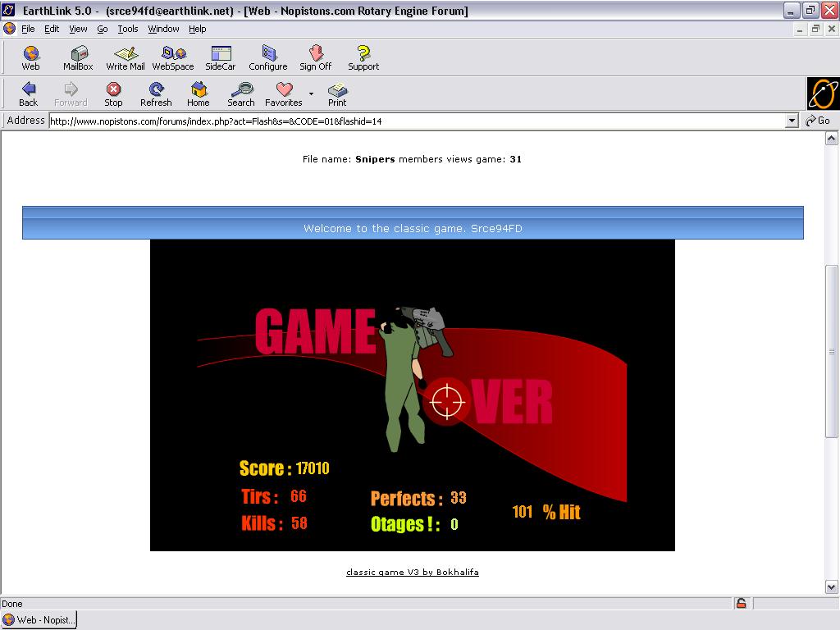Select the Web - Nopist taskbar button
Viewport: 840px width, 630px height.
click(39, 620)
